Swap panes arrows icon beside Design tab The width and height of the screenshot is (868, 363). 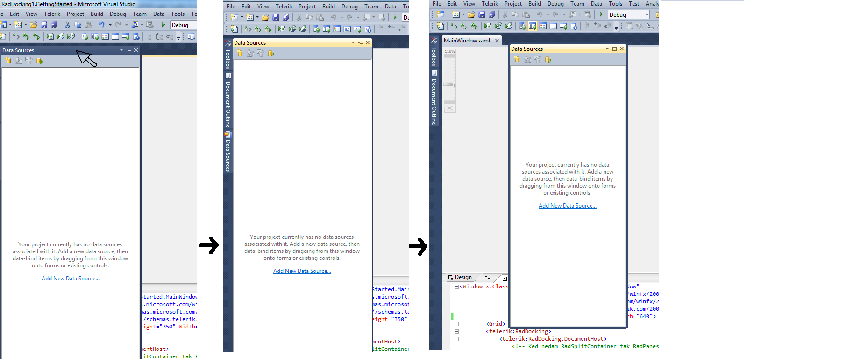(x=487, y=277)
